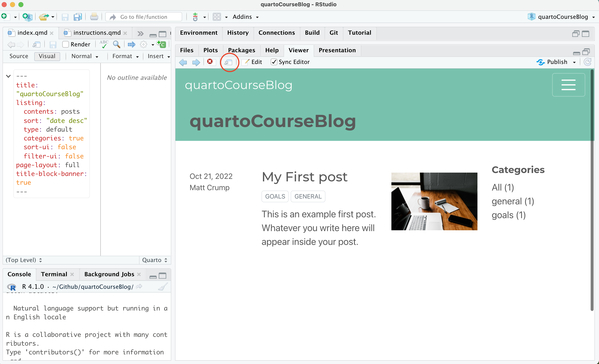Click the red Stop viewer icon

[x=210, y=62]
